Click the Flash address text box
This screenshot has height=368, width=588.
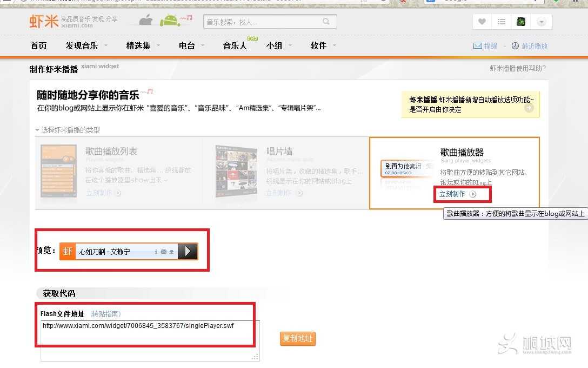150,340
